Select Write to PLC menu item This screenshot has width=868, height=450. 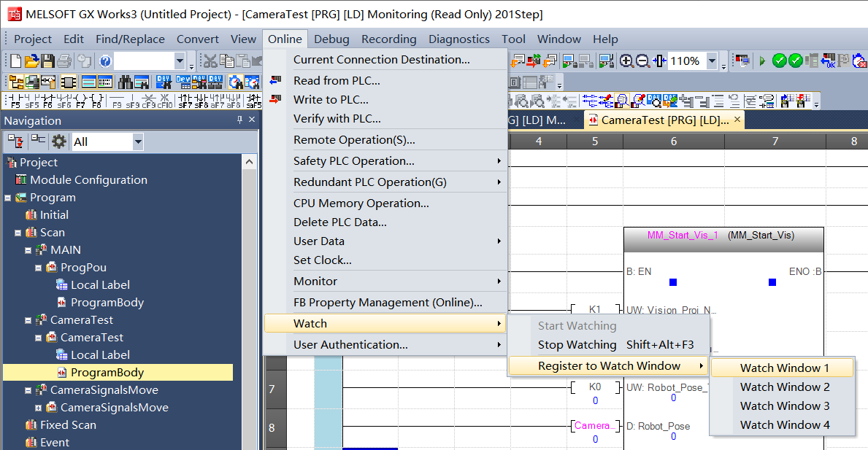331,100
